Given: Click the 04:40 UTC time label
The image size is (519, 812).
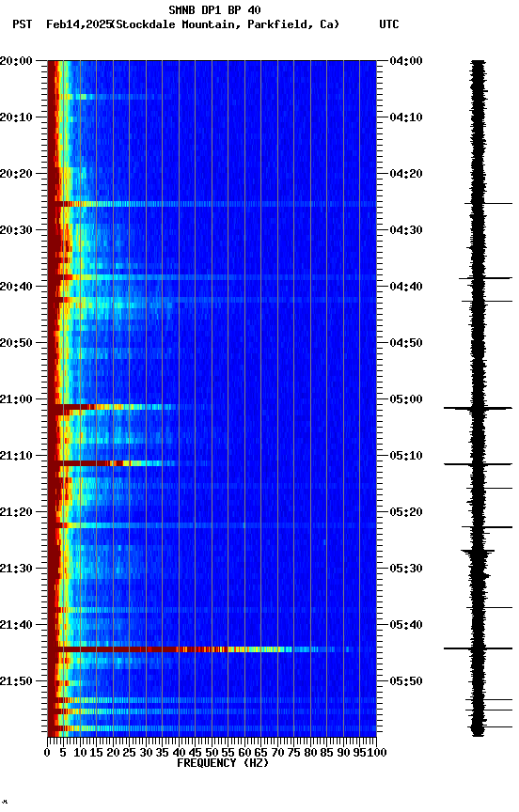Looking at the screenshot, I should (x=406, y=287).
